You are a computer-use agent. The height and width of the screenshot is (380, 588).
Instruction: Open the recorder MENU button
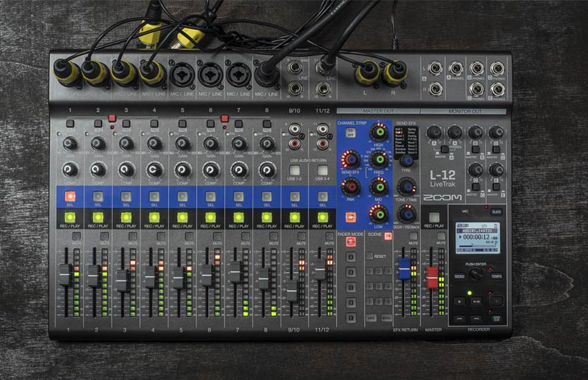coord(459,276)
